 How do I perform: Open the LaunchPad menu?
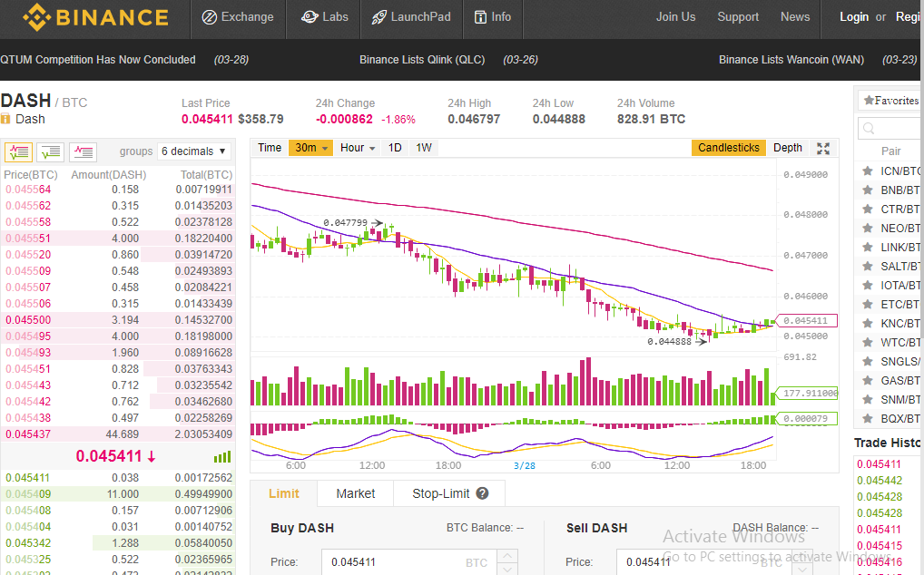pyautogui.click(x=411, y=17)
